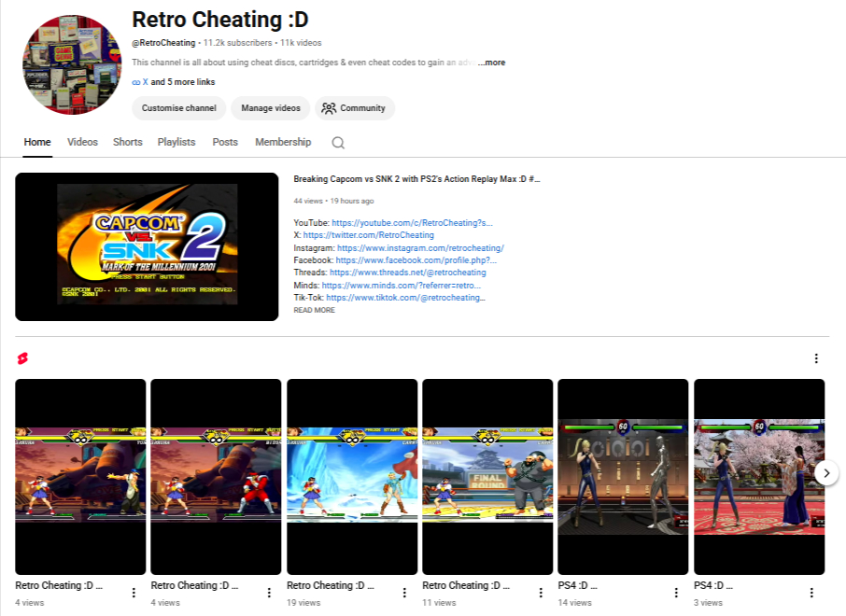Show next Shorts with the right arrow

(x=826, y=473)
